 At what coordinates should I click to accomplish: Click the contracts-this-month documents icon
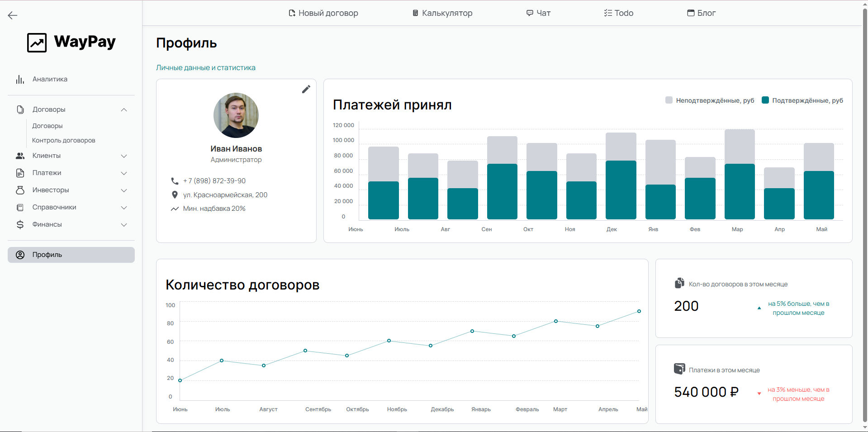click(679, 283)
